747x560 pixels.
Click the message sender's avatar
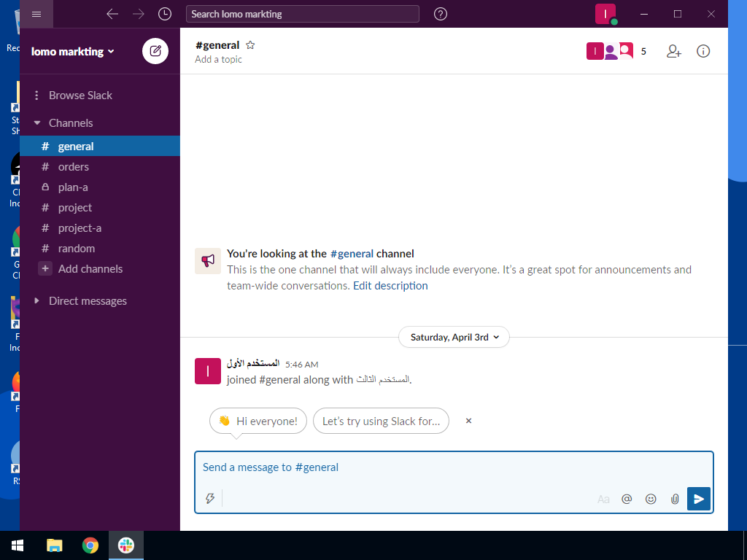pos(208,371)
